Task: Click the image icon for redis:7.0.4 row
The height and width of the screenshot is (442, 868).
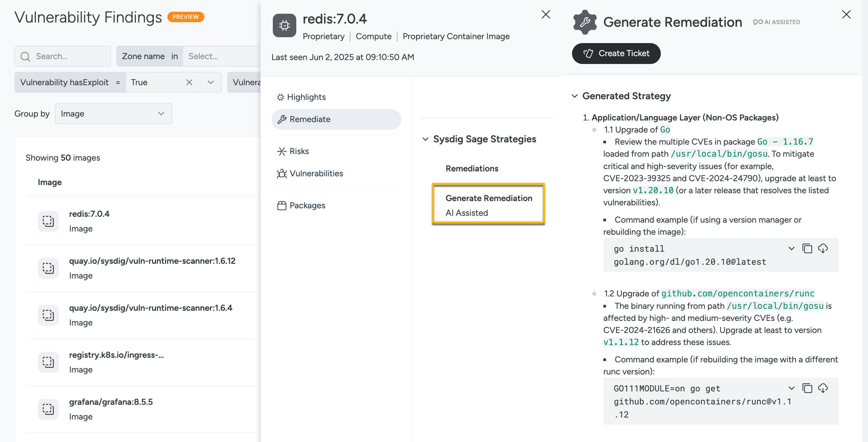Action: 48,221
